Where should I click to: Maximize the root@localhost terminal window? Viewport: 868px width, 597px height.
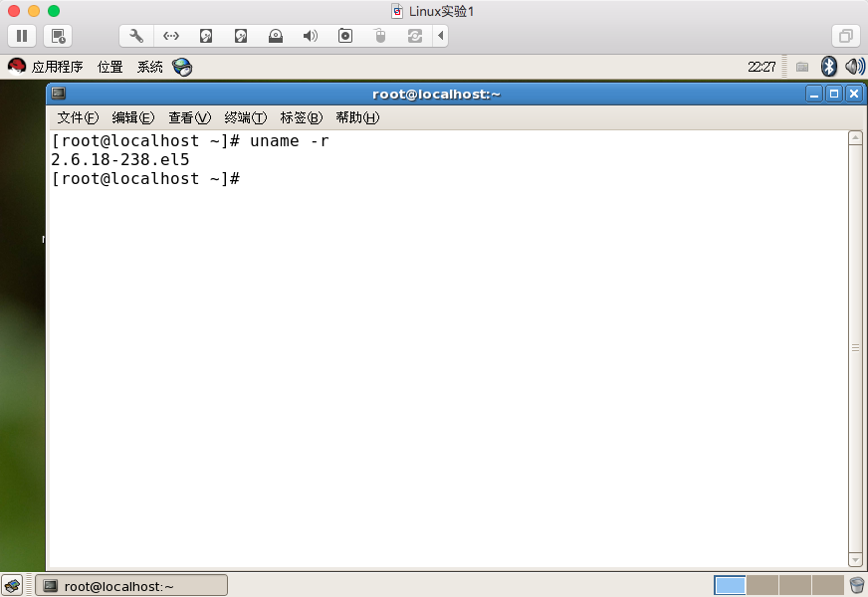[x=834, y=94]
